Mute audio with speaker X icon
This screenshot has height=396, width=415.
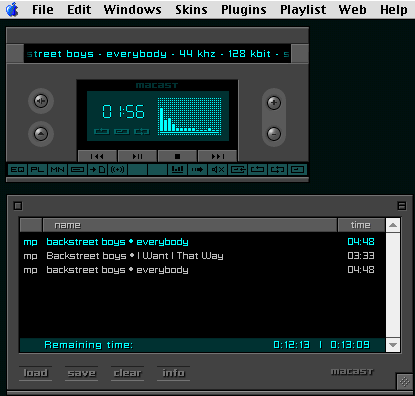217,170
